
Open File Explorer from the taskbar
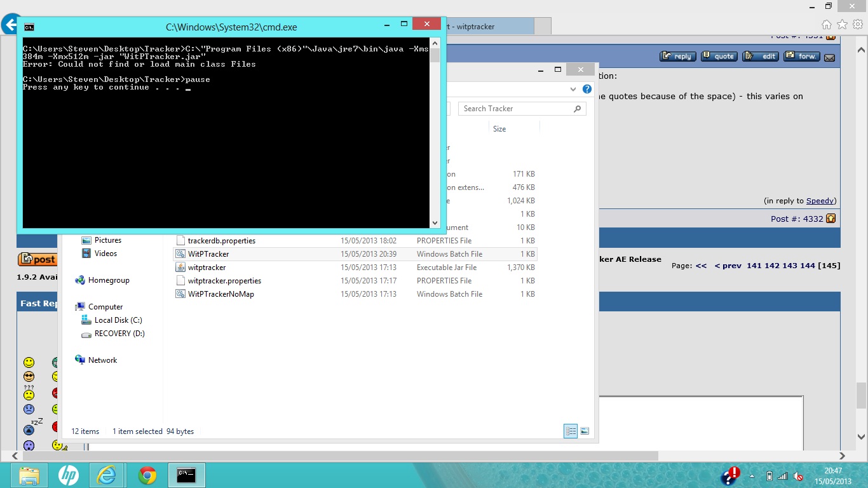pos(29,475)
